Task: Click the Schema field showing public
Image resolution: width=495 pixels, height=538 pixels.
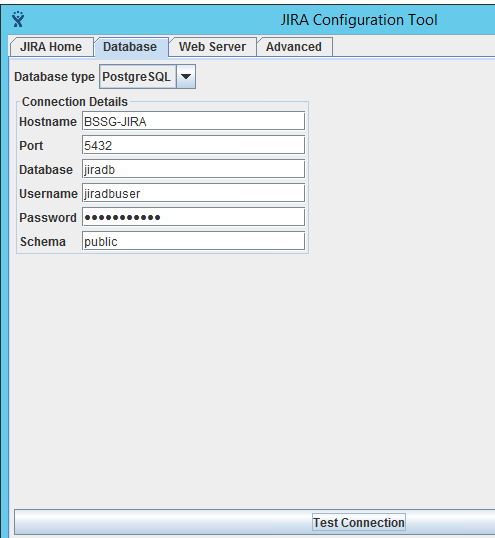Action: click(193, 241)
